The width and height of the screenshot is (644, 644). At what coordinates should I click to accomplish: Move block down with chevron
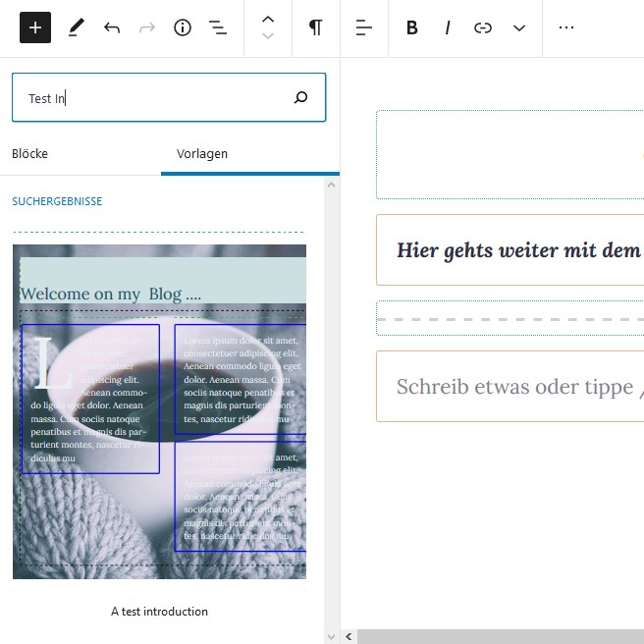268,36
